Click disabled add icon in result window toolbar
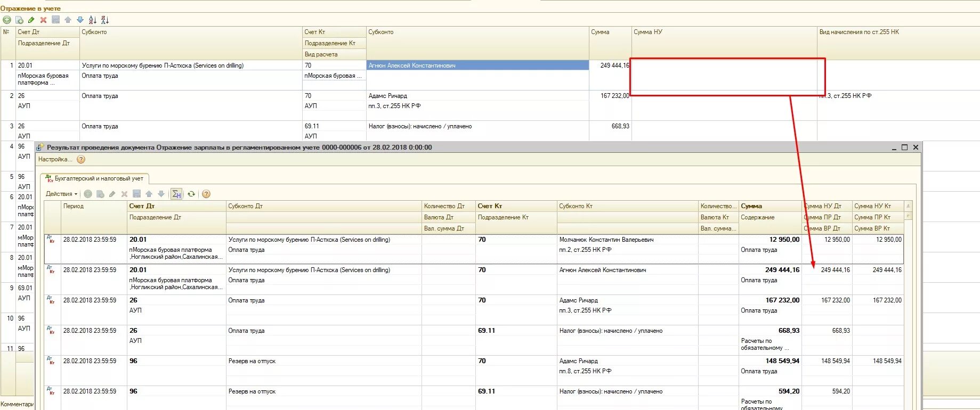The width and height of the screenshot is (980, 410). (x=88, y=194)
